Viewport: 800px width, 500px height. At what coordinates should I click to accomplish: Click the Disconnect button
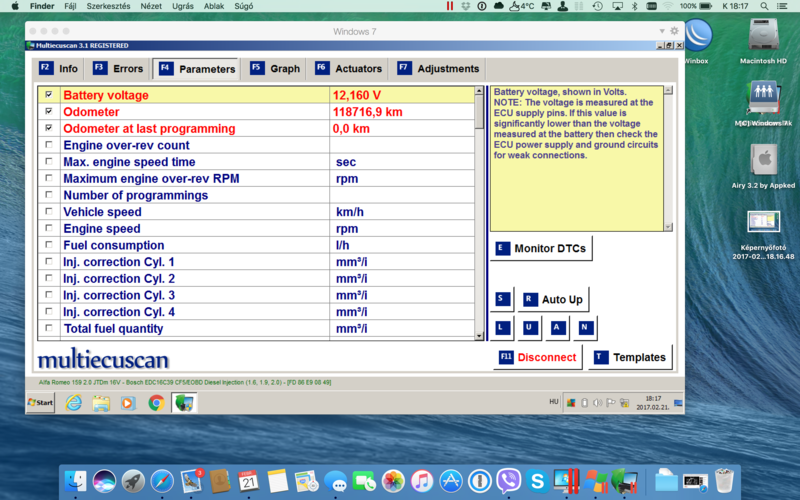(x=537, y=357)
